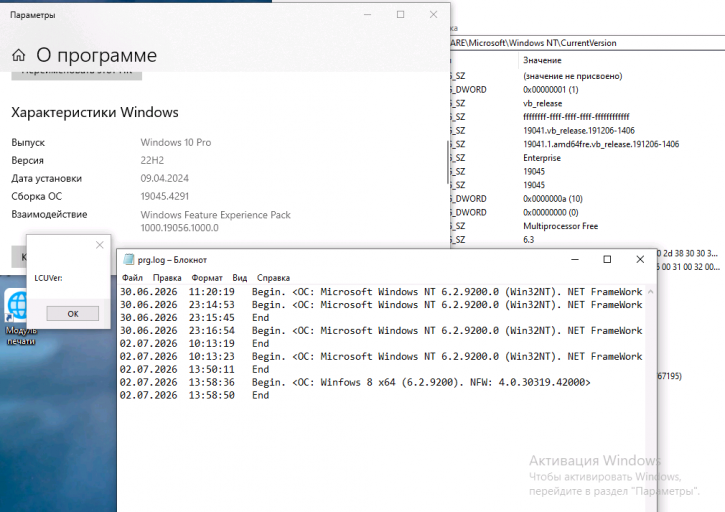The width and height of the screenshot is (725, 512).
Task: Click the registry editor address path field
Action: click(587, 43)
